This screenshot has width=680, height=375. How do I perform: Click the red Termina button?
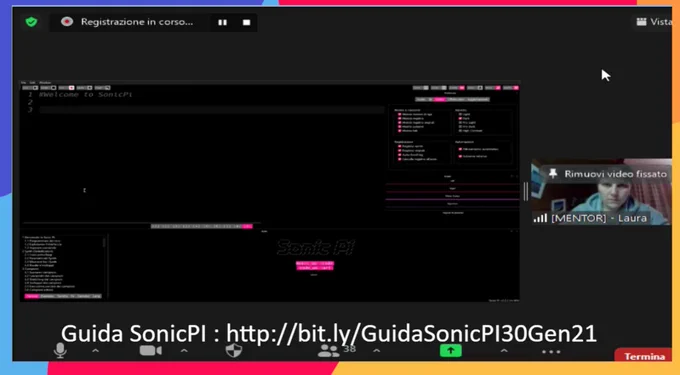tap(644, 356)
